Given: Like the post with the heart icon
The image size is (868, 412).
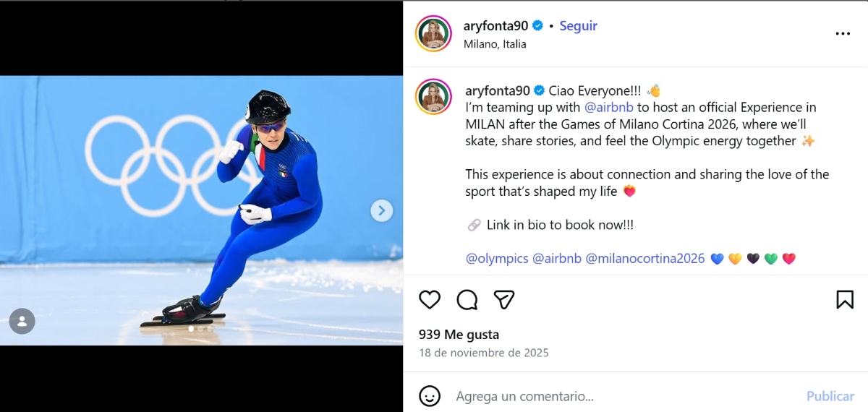Looking at the screenshot, I should (430, 299).
